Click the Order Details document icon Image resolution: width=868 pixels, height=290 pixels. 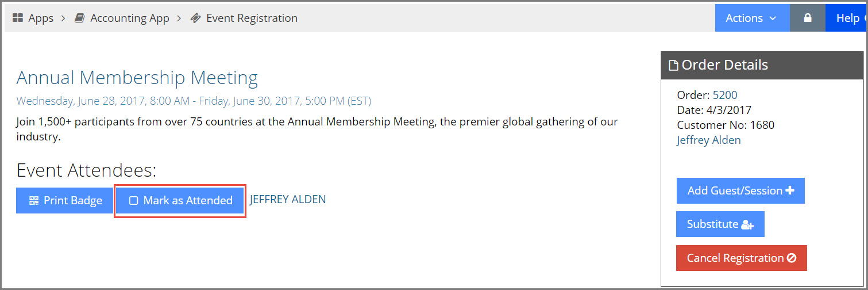coord(673,65)
